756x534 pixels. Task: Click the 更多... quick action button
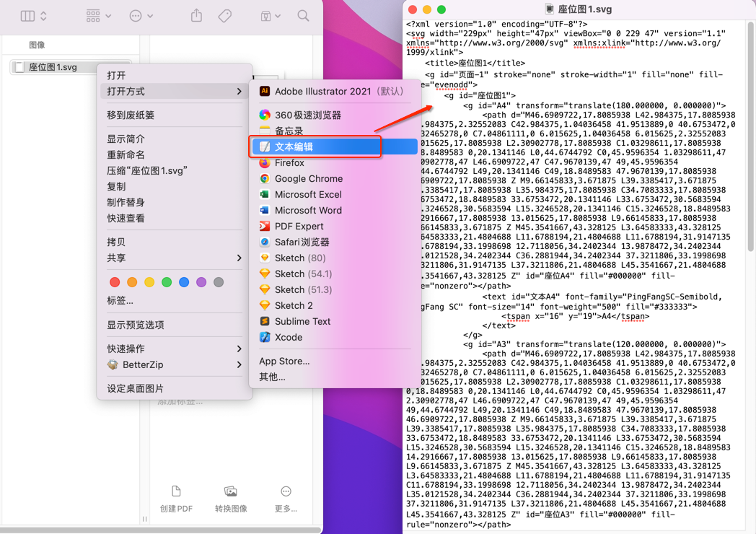(x=286, y=499)
